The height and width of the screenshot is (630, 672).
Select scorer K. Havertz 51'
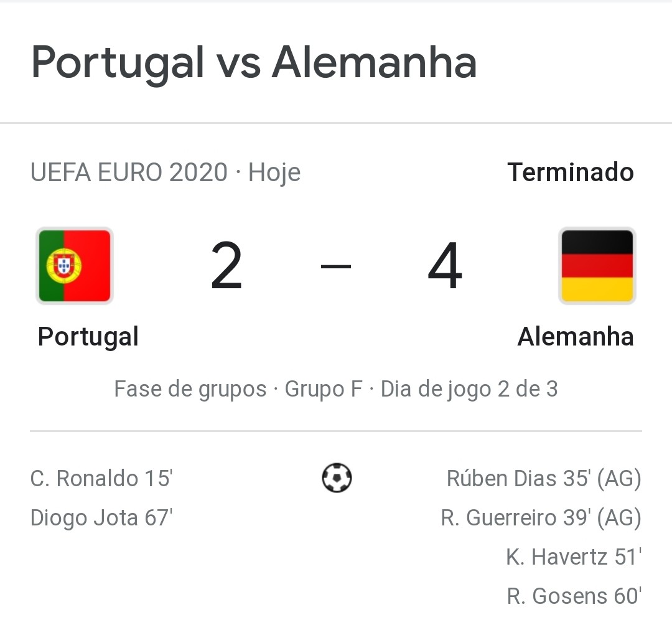tap(574, 557)
